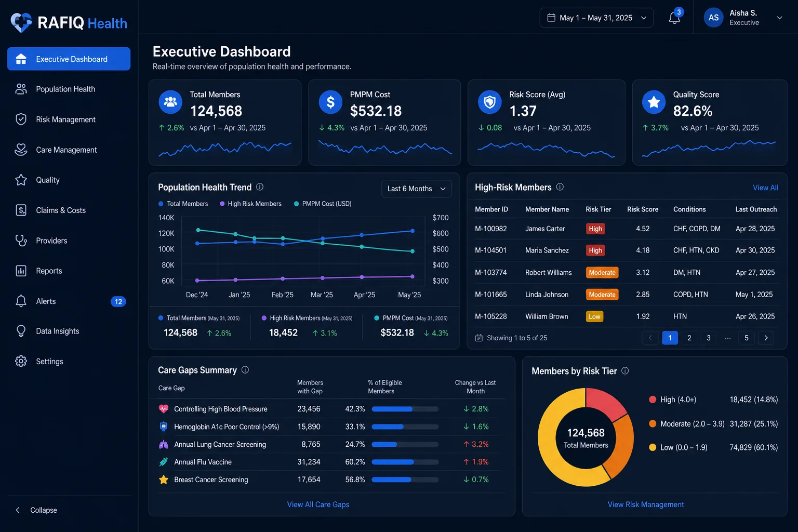Click the Settings gear icon in sidebar
The width and height of the screenshot is (798, 532).
21,361
